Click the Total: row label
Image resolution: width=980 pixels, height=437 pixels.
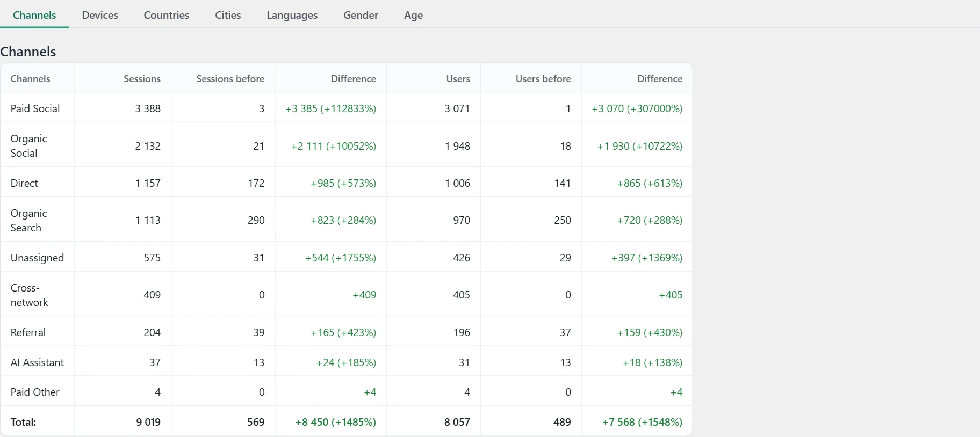[23, 422]
